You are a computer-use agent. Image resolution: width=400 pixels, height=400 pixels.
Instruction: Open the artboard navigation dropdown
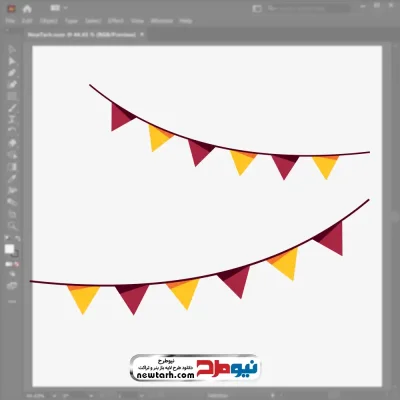(91, 396)
